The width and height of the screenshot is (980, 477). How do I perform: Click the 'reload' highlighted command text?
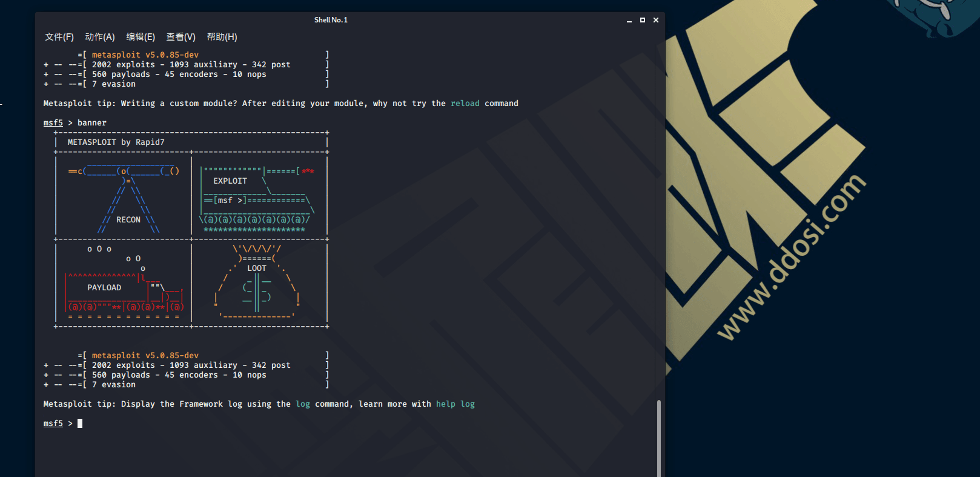pyautogui.click(x=465, y=104)
